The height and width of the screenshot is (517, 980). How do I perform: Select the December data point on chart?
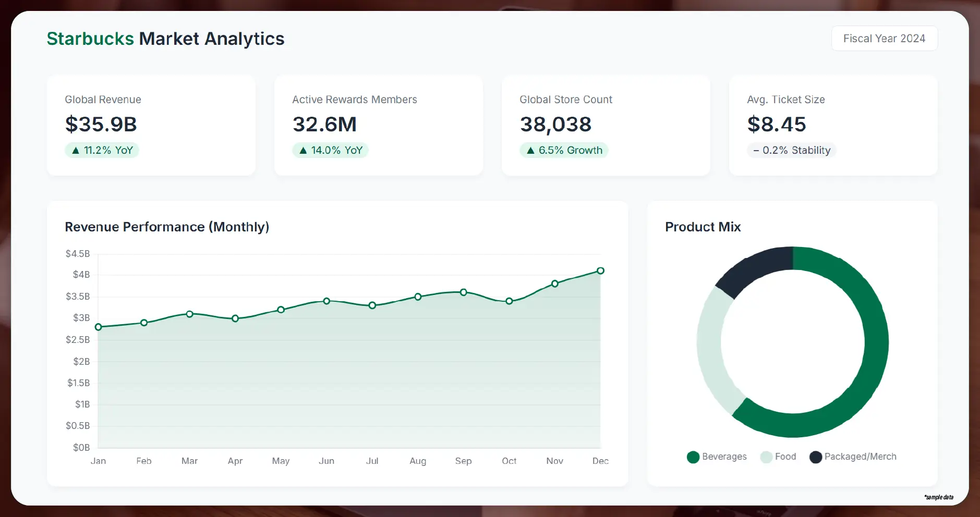[600, 270]
